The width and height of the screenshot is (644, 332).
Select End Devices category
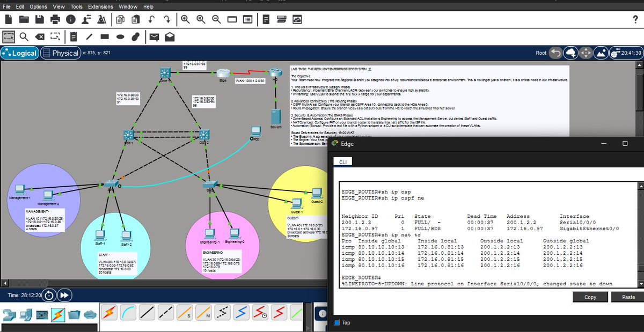tap(25, 314)
